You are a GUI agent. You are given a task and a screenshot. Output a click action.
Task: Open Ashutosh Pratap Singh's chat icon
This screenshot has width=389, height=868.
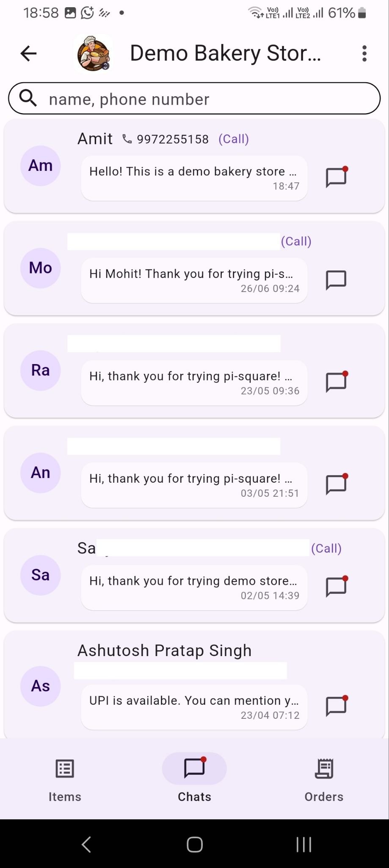click(x=336, y=707)
